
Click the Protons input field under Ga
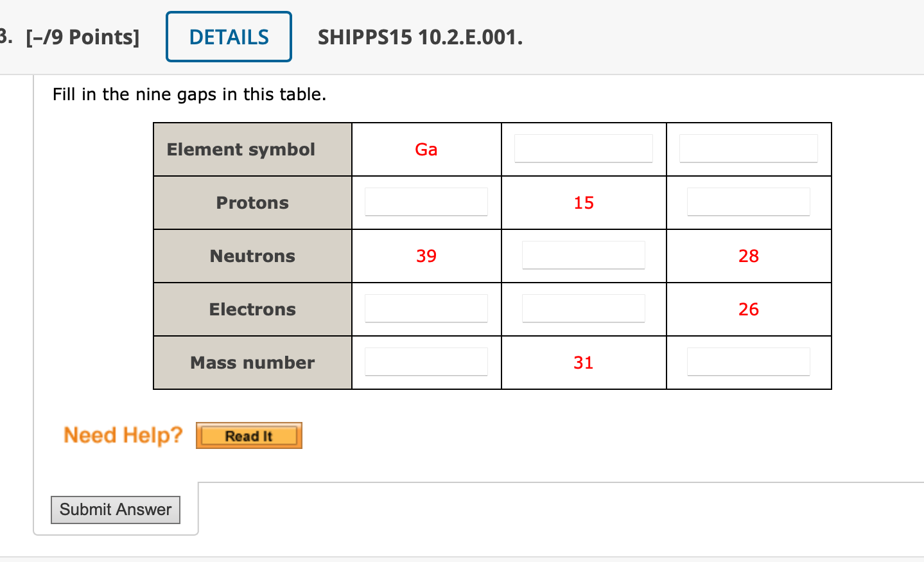(x=426, y=202)
